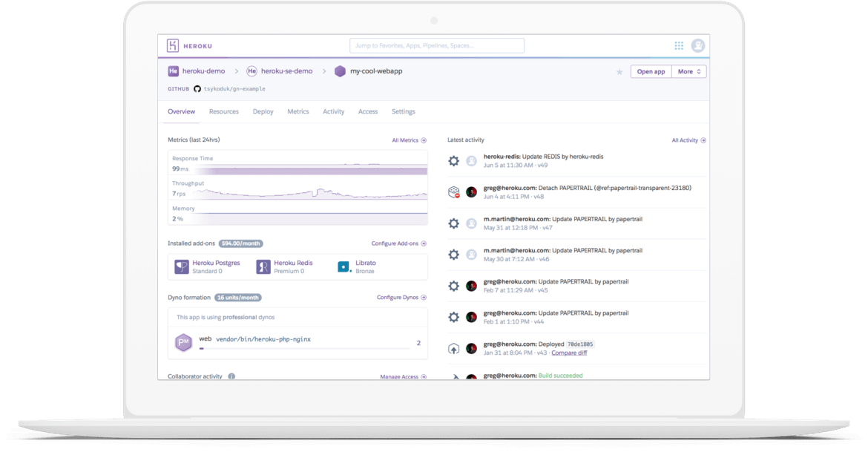The height and width of the screenshot is (455, 868).
Task: Click the Heroku logo icon
Action: (173, 45)
